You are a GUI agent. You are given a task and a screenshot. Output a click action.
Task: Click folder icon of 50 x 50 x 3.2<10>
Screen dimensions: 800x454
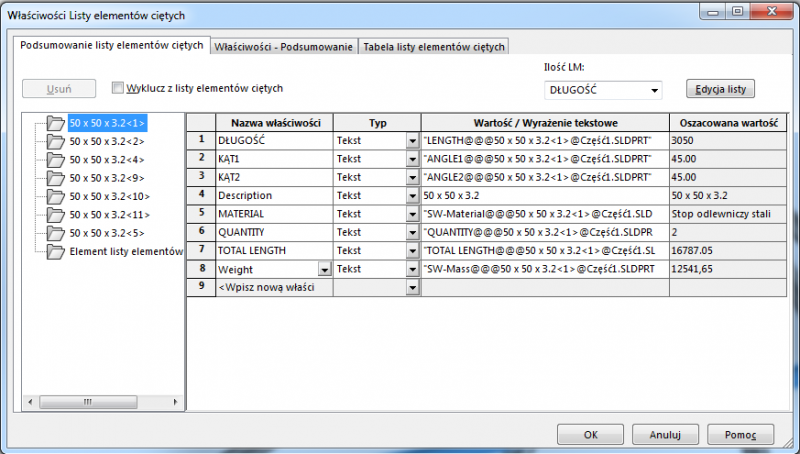55,196
